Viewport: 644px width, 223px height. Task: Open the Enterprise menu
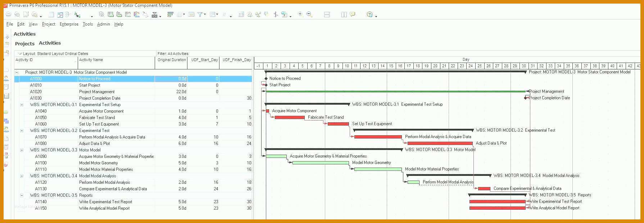(x=69, y=24)
